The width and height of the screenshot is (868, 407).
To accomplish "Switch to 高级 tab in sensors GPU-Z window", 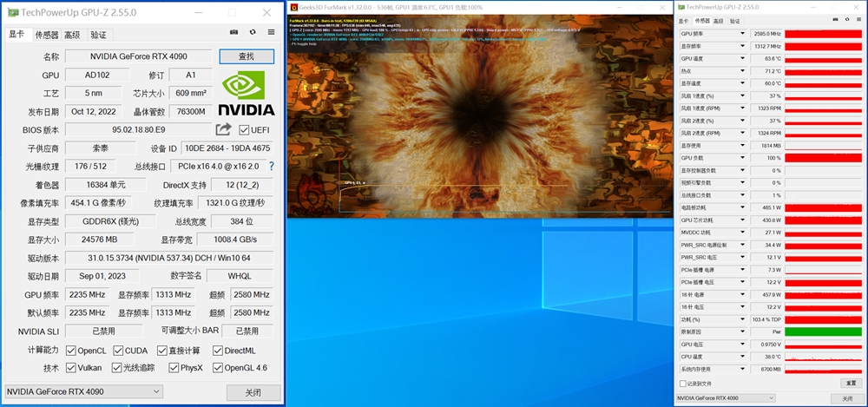I will pos(718,21).
